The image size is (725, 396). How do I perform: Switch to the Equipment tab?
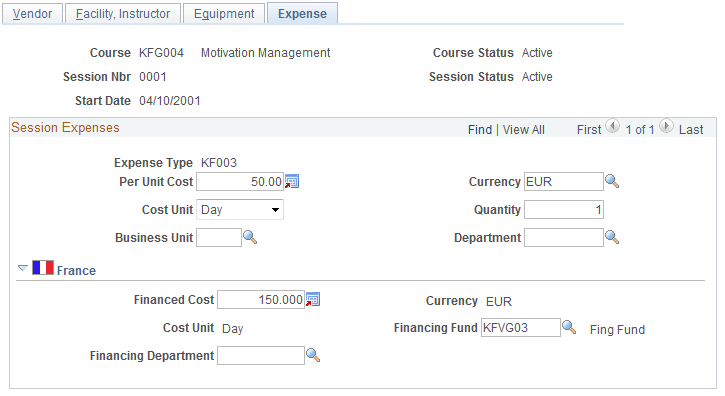pyautogui.click(x=224, y=14)
